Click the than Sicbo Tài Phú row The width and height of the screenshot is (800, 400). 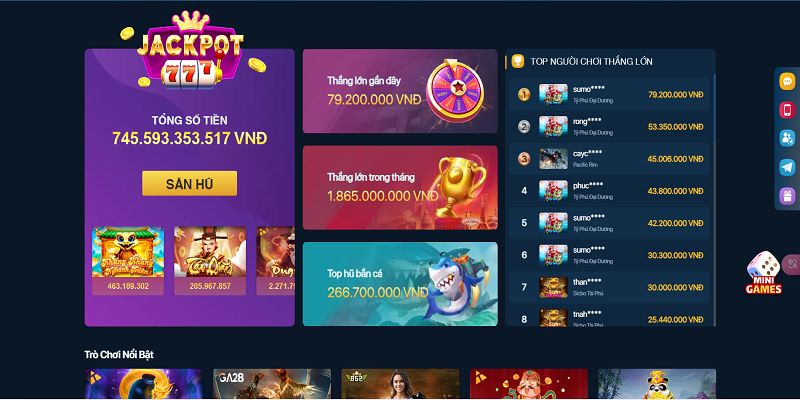pyautogui.click(x=609, y=287)
